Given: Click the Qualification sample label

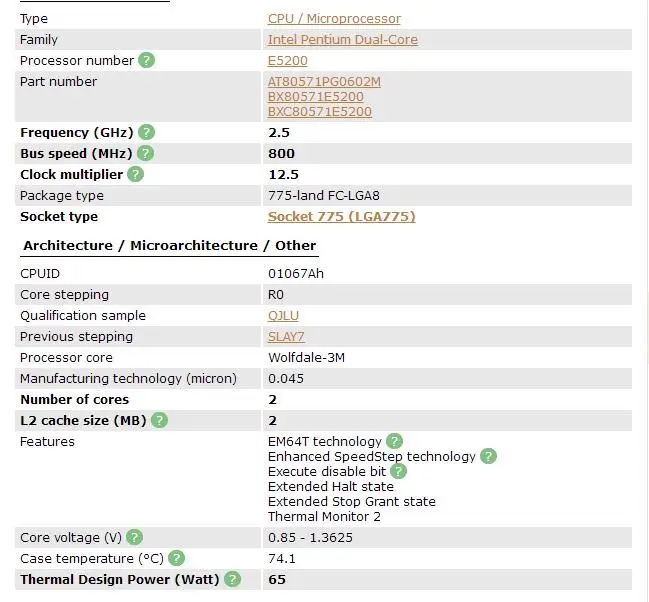Looking at the screenshot, I should coord(83,316).
